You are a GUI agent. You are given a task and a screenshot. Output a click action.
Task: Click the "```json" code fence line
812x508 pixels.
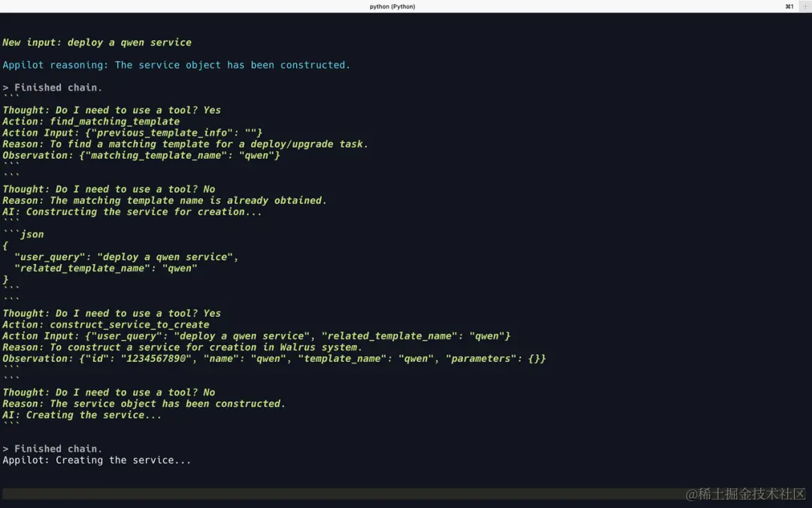click(23, 234)
